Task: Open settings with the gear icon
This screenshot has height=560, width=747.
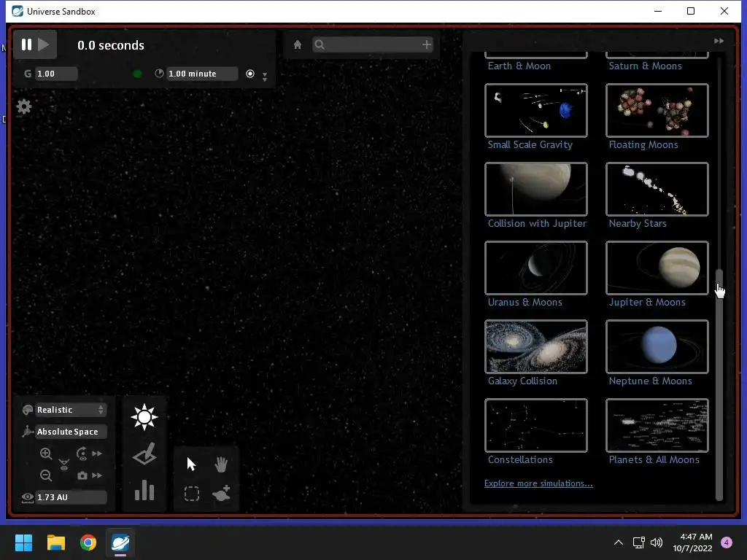Action: [24, 106]
